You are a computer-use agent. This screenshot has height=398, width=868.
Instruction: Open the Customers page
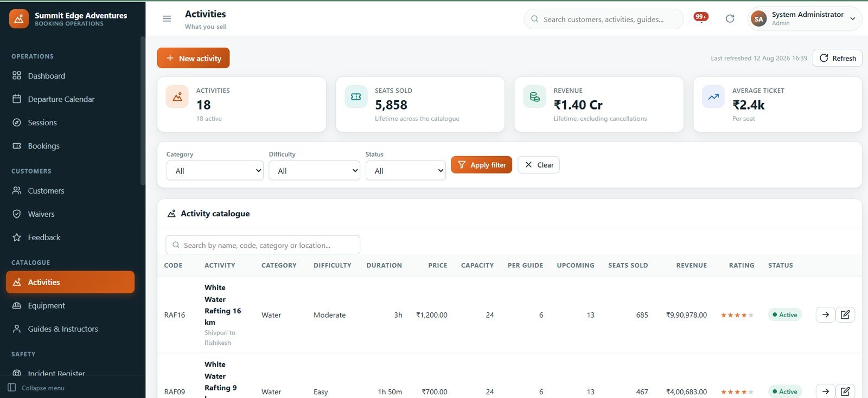(x=70, y=191)
